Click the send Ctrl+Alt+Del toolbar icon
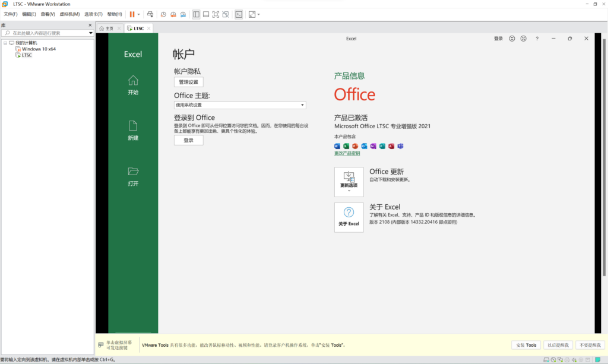 [x=150, y=14]
